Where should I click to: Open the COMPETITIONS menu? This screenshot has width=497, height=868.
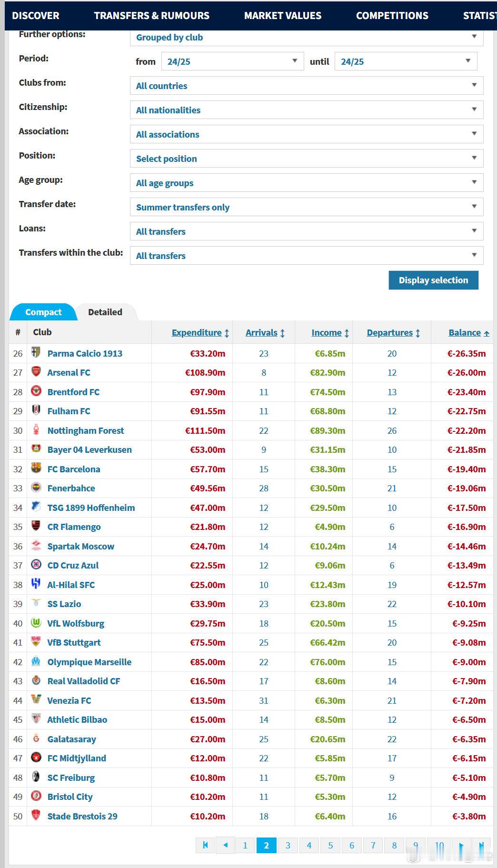pyautogui.click(x=392, y=16)
